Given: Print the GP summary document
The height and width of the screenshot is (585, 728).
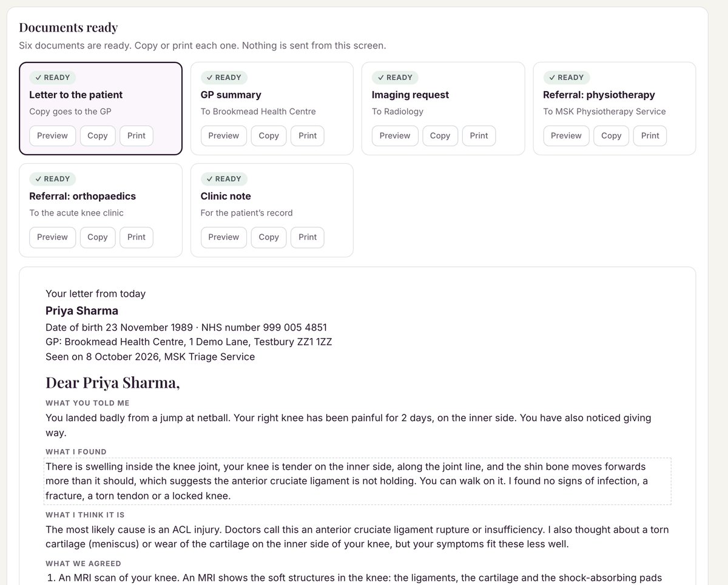Looking at the screenshot, I should [308, 136].
